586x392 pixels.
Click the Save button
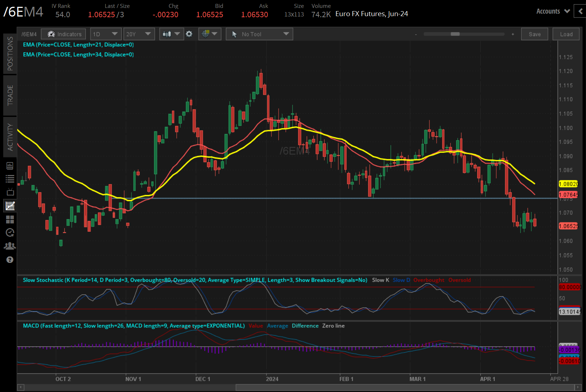pos(534,34)
